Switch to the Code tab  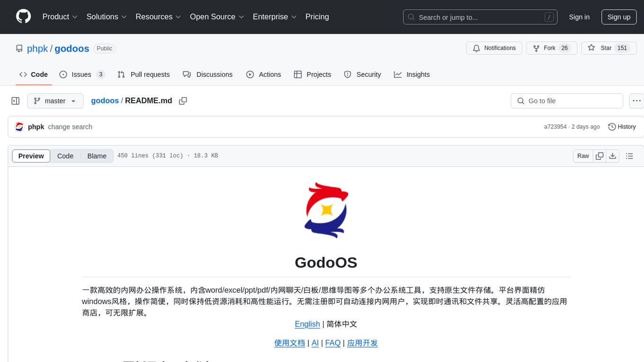(x=34, y=74)
